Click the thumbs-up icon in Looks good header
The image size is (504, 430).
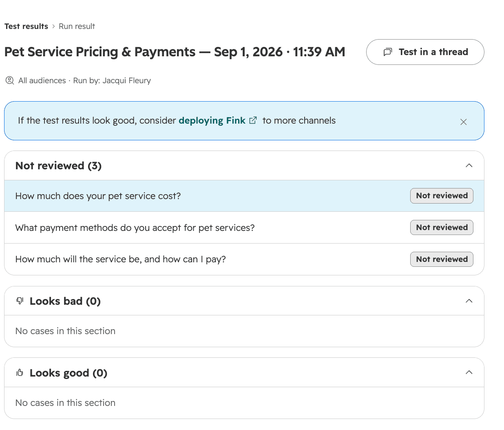(x=20, y=372)
